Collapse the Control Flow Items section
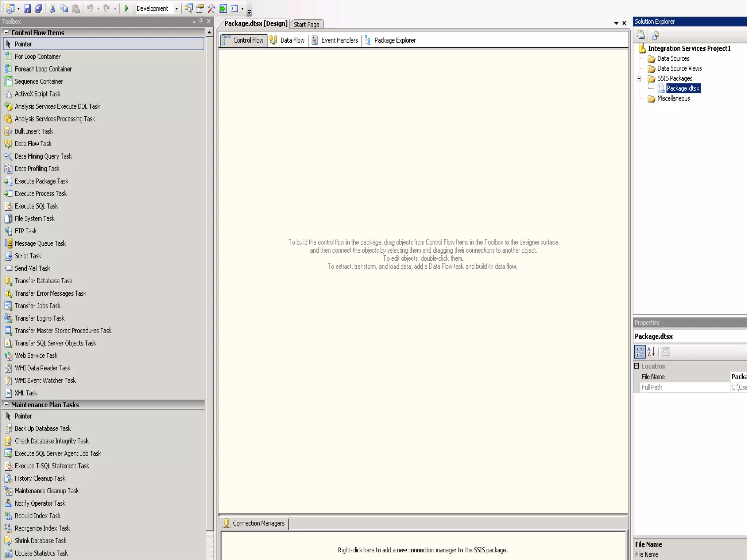 [6, 32]
